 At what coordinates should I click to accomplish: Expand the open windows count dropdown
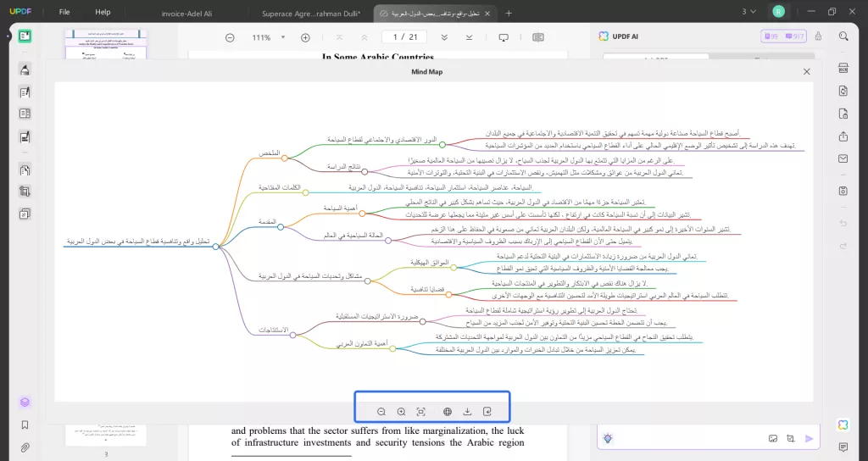point(748,12)
